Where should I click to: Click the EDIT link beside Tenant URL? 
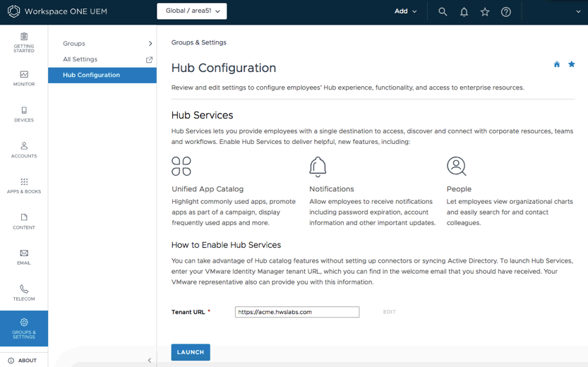click(x=389, y=312)
